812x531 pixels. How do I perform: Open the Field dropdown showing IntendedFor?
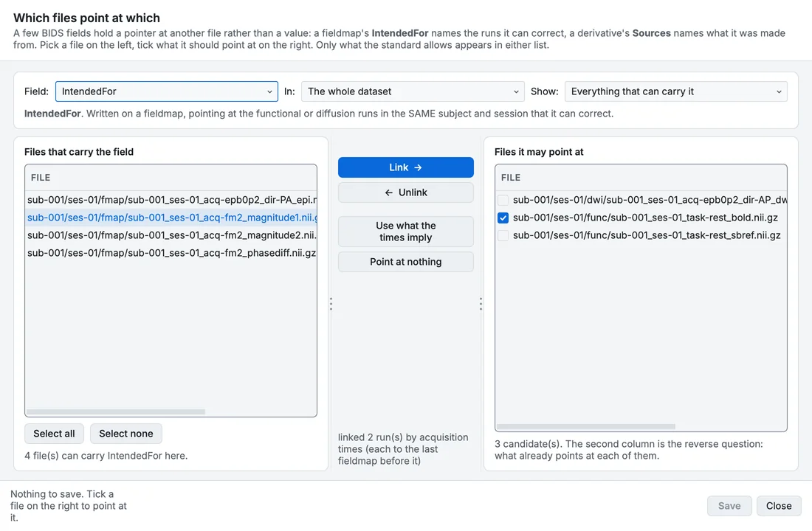click(x=166, y=91)
